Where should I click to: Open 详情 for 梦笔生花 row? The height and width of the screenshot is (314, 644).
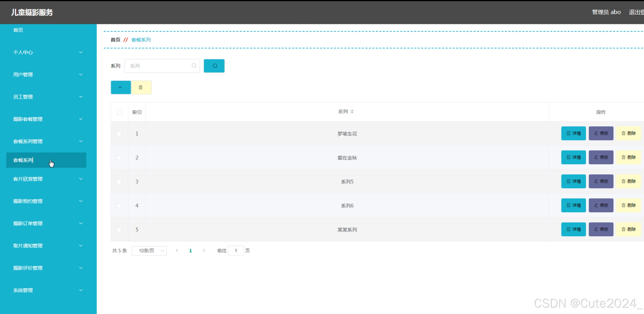(573, 133)
